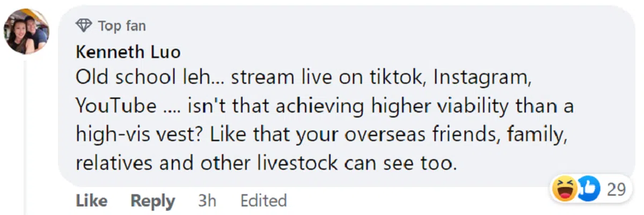This screenshot has height=215, width=644.
Task: Click the word 'viability' in the comment
Action: tap(467, 106)
